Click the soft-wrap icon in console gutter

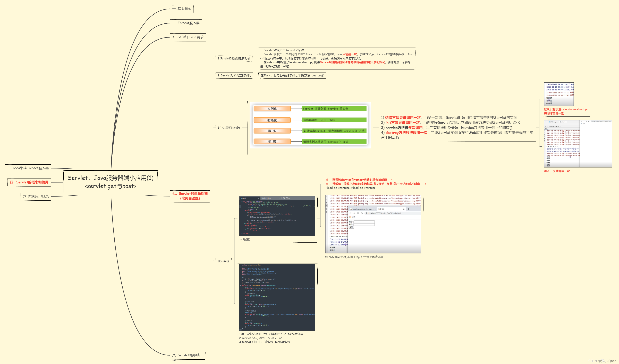tap(326, 203)
